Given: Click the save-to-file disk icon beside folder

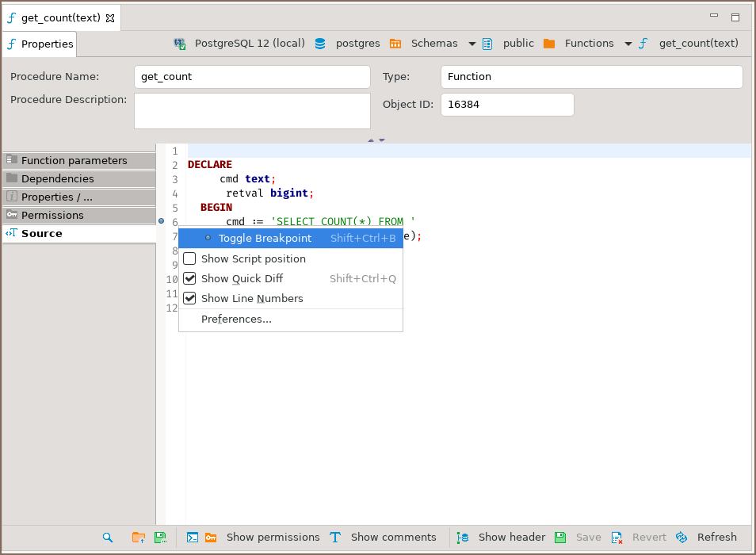Looking at the screenshot, I should coord(160,538).
